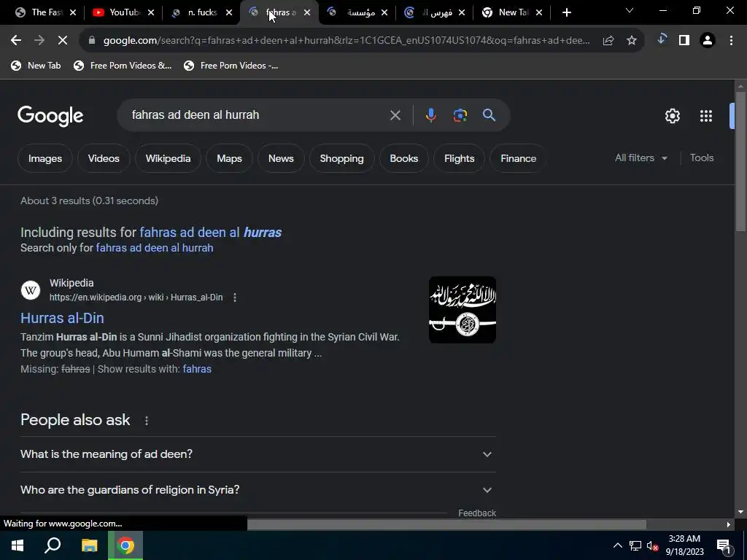Close the YouTube tab
Image resolution: width=747 pixels, height=560 pixels.
click(151, 13)
